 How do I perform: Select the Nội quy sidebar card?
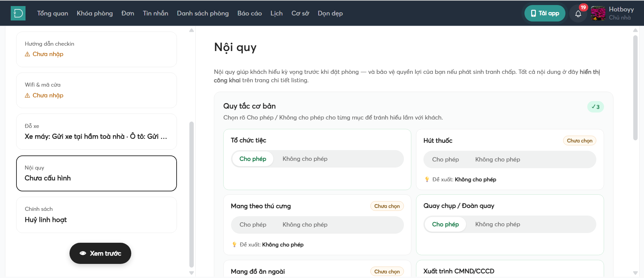[96, 173]
